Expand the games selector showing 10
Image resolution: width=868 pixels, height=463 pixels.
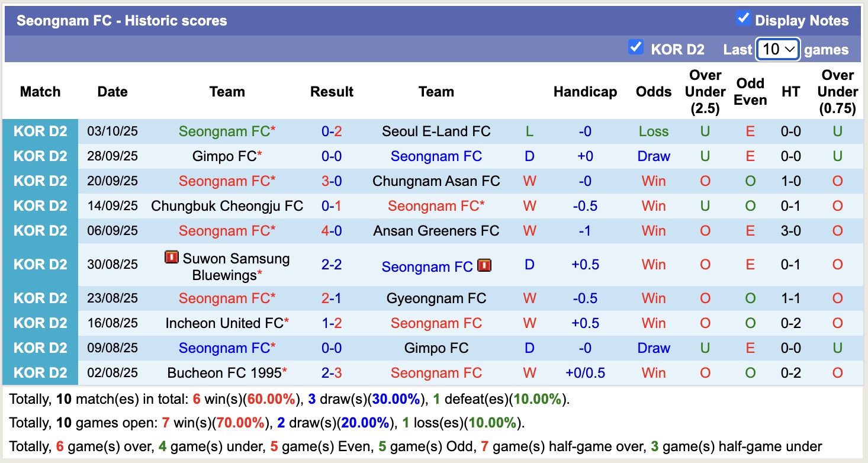click(777, 49)
